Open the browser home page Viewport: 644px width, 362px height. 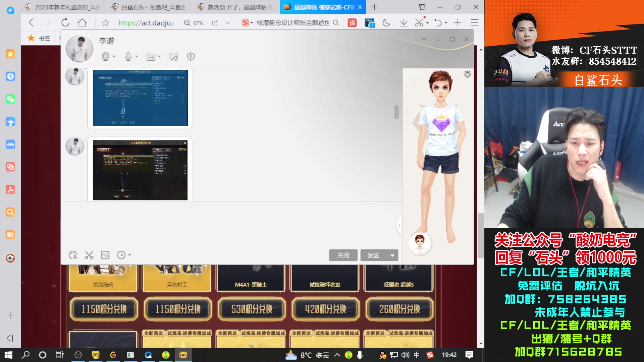pos(82,22)
